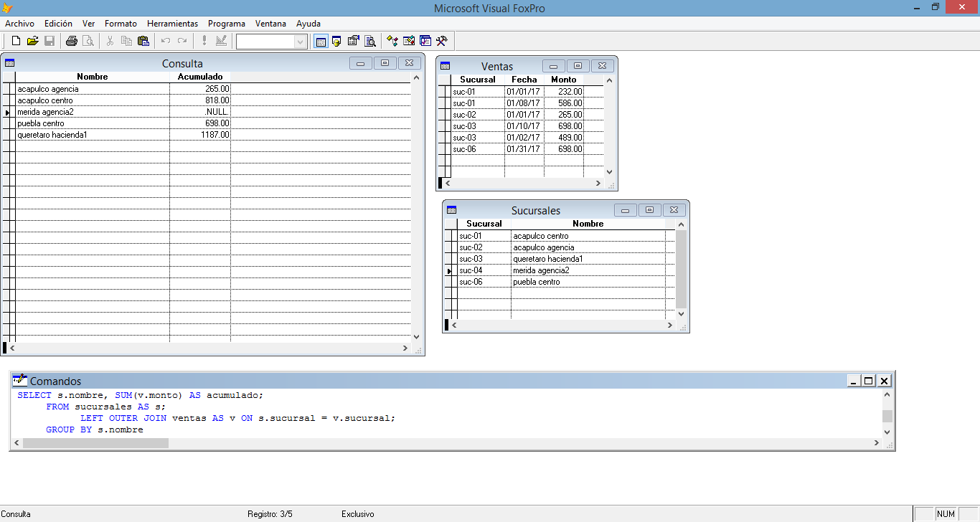This screenshot has height=522, width=980.
Task: Open the Ayuda menu
Action: click(x=308, y=24)
